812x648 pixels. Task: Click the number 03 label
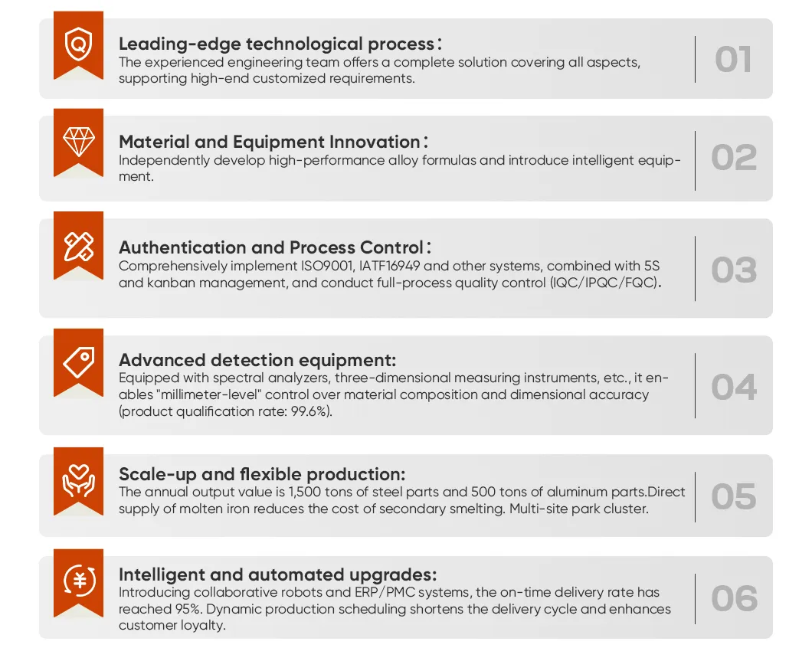click(733, 270)
